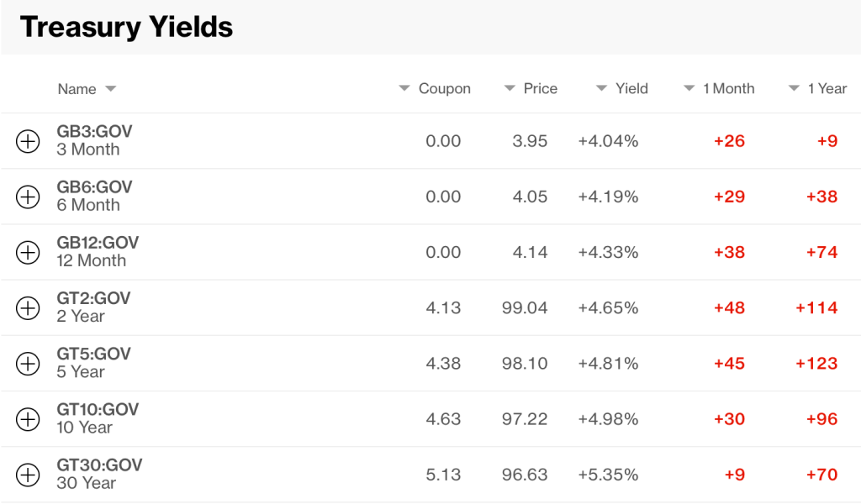861x504 pixels.
Task: Sort by Coupon column
Action: coord(435,88)
